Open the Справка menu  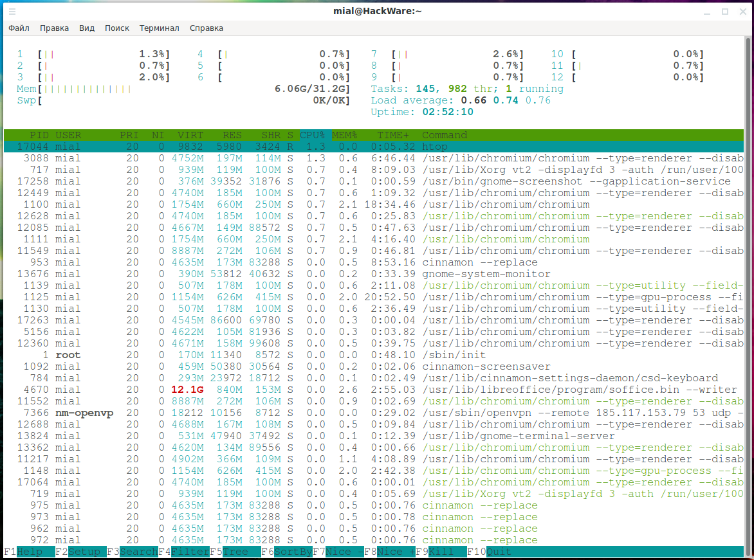(207, 28)
